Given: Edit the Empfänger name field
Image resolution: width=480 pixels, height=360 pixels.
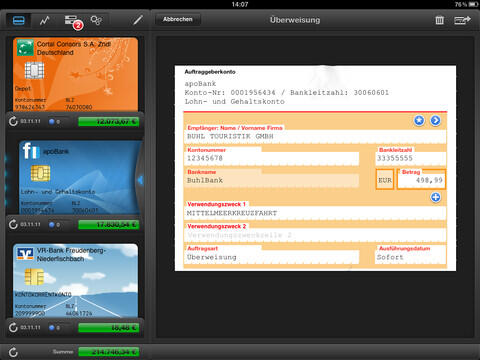Looking at the screenshot, I should coord(315,136).
